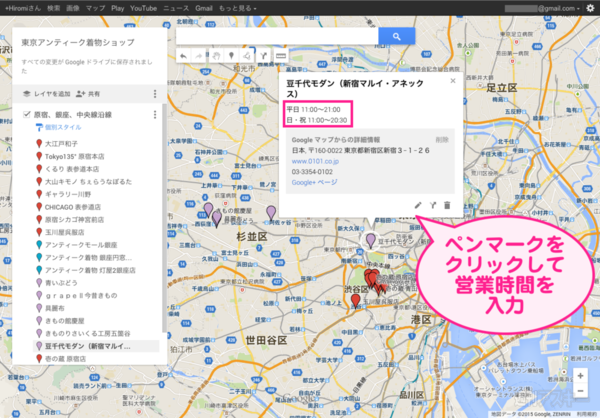This screenshot has height=418, width=600.
Task: Toggle the 原宿、銀座、中央線沿線 layer checkbox
Action: pos(27,114)
